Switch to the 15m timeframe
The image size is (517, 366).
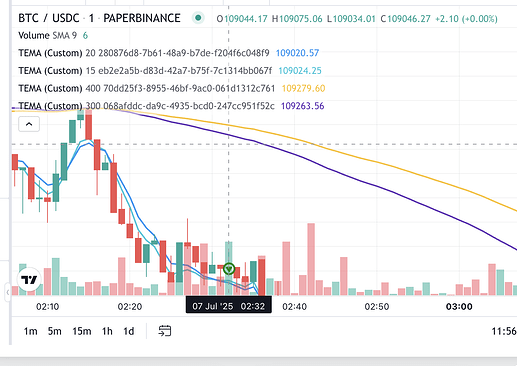[82, 331]
